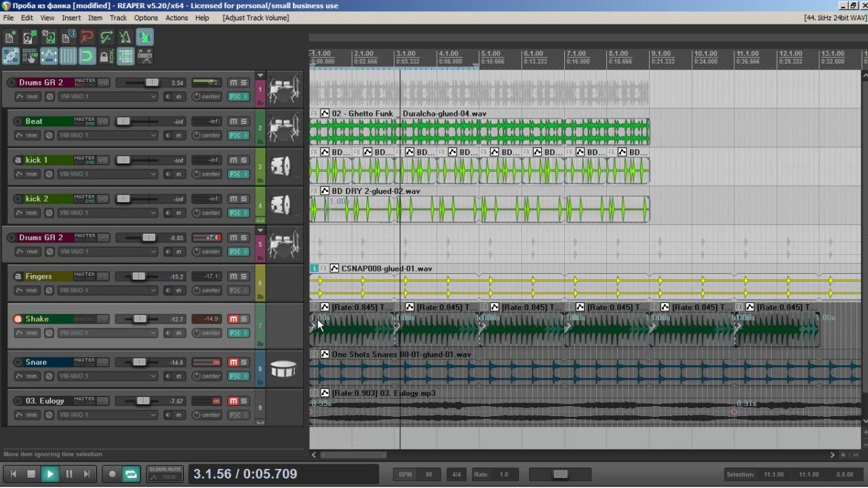Click the Record button in transport
Viewport: 868px width, 488px height.
(x=113, y=474)
